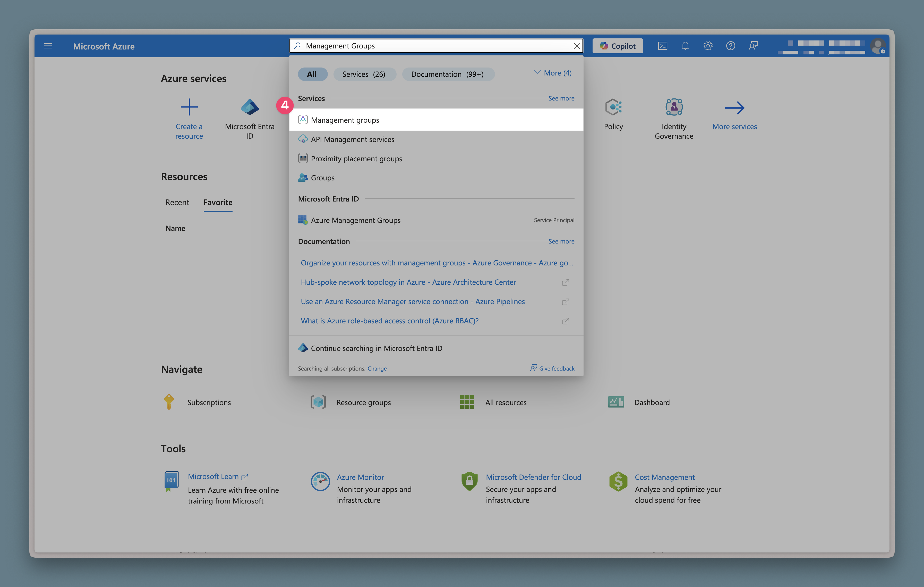Open Identity Governance service tile
Screen dimensions: 924x587
pyautogui.click(x=674, y=119)
